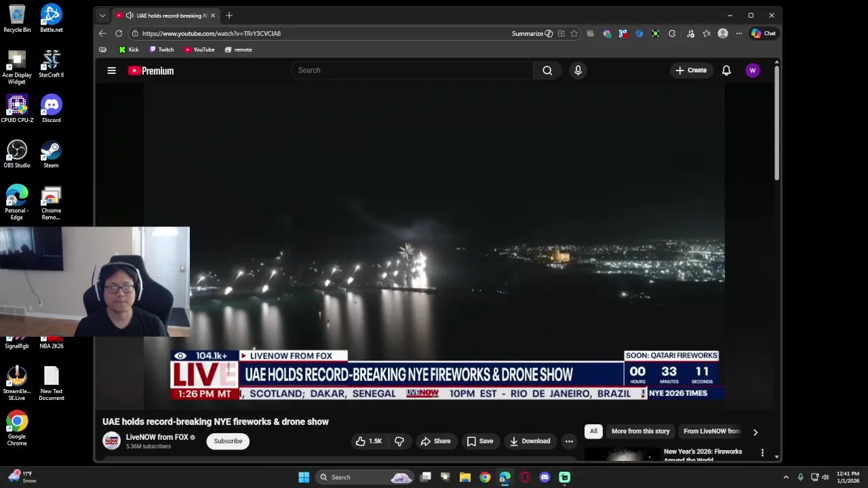This screenshot has width=868, height=488.
Task: Open the LiveNOW from FOX channel avatar
Action: tap(111, 441)
